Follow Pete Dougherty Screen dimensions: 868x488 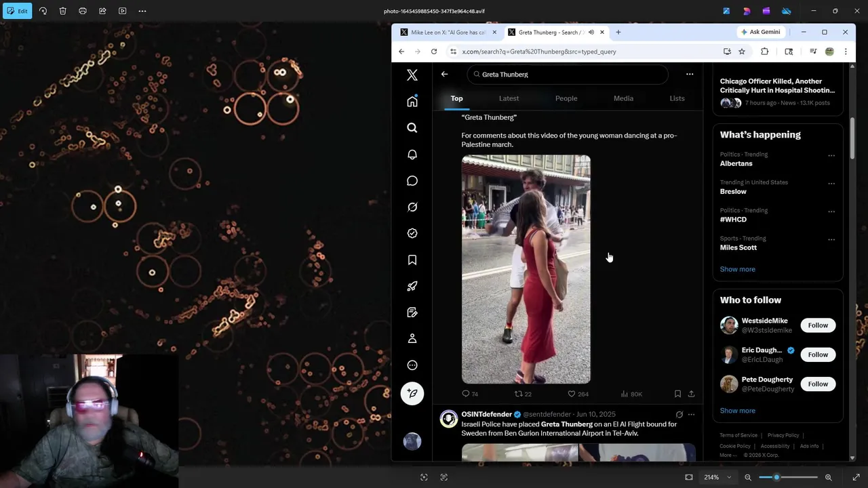tap(818, 384)
